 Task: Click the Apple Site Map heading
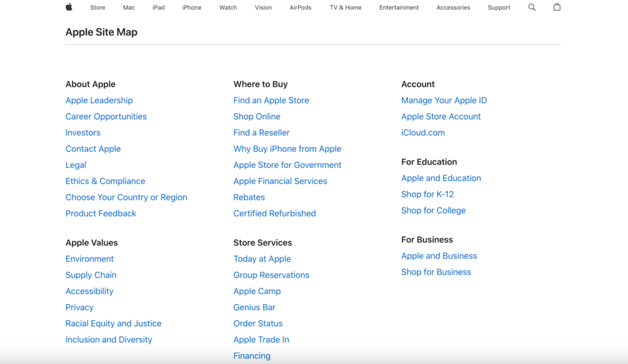click(x=101, y=32)
